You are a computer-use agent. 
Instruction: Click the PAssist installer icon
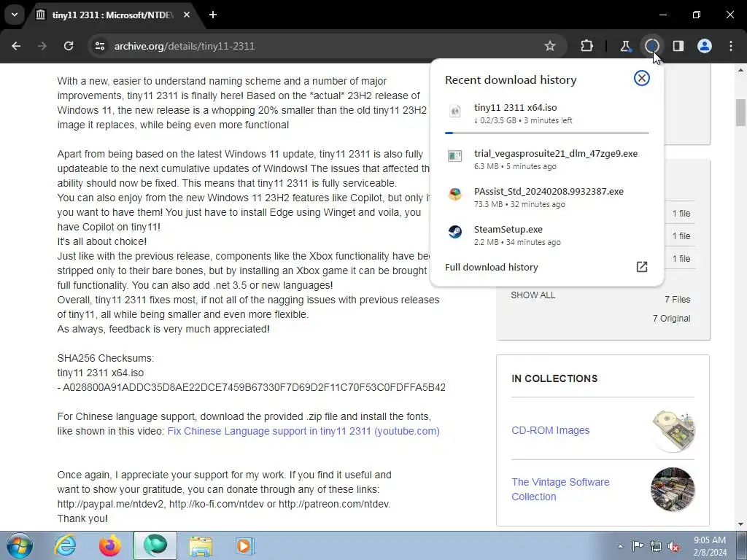click(x=455, y=194)
